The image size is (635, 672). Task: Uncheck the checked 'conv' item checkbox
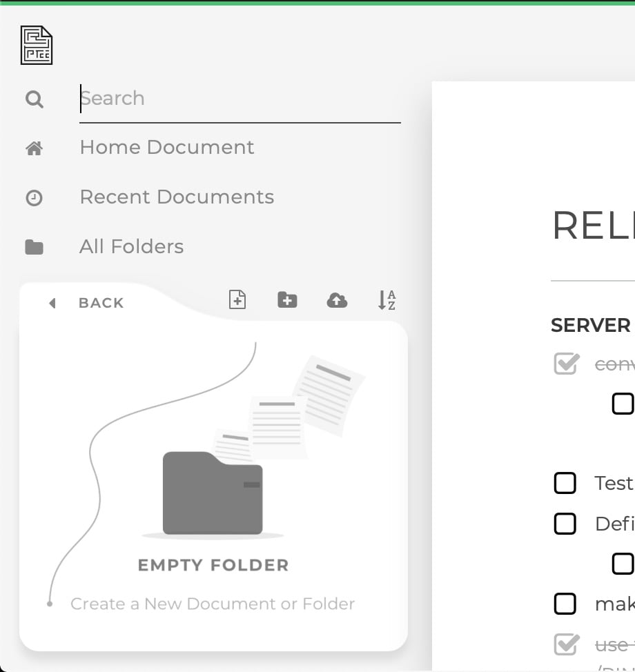pyautogui.click(x=567, y=364)
